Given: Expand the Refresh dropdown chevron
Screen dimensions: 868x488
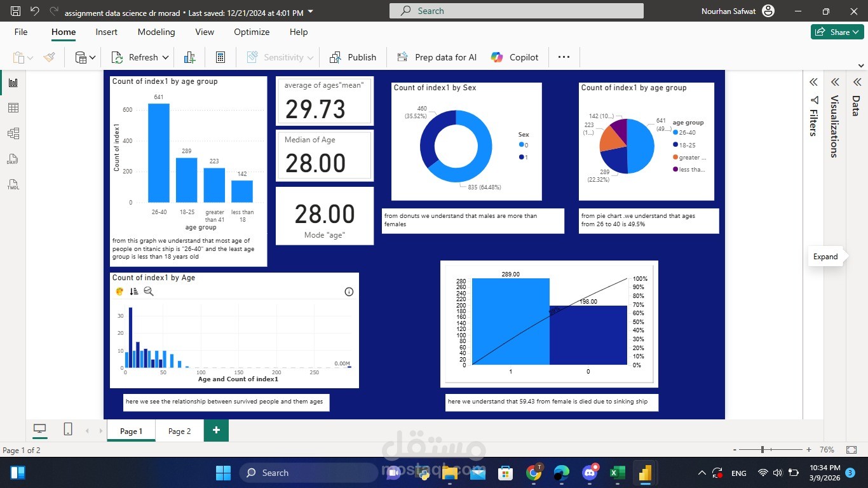Looking at the screenshot, I should pos(165,57).
